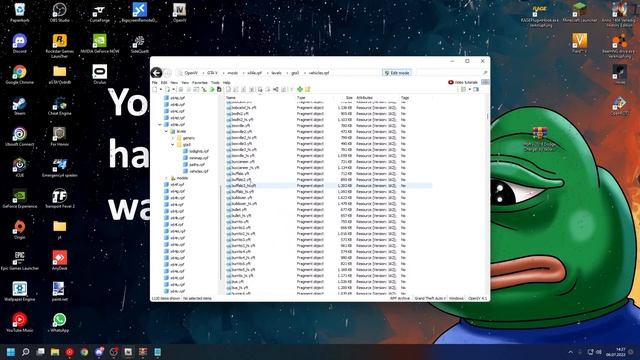Collapse the gta5 folder node
This screenshot has height=360, width=640.
click(173, 144)
